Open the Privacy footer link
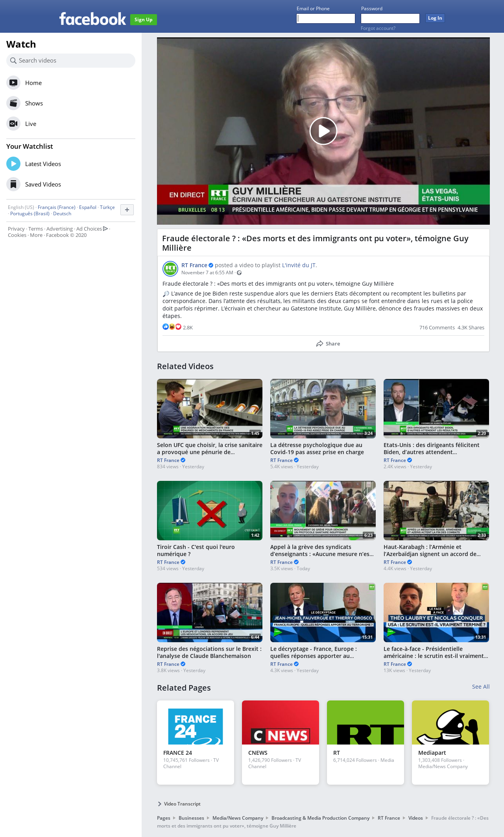The image size is (504, 837). (16, 229)
